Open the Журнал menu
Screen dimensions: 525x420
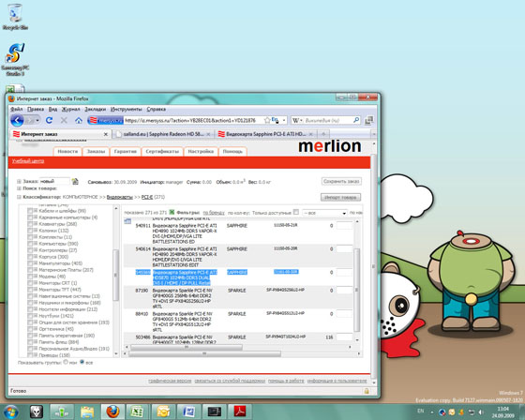click(70, 109)
